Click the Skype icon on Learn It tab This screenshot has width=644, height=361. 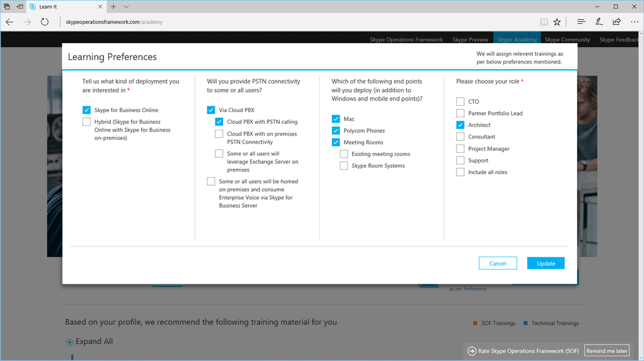[x=33, y=6]
